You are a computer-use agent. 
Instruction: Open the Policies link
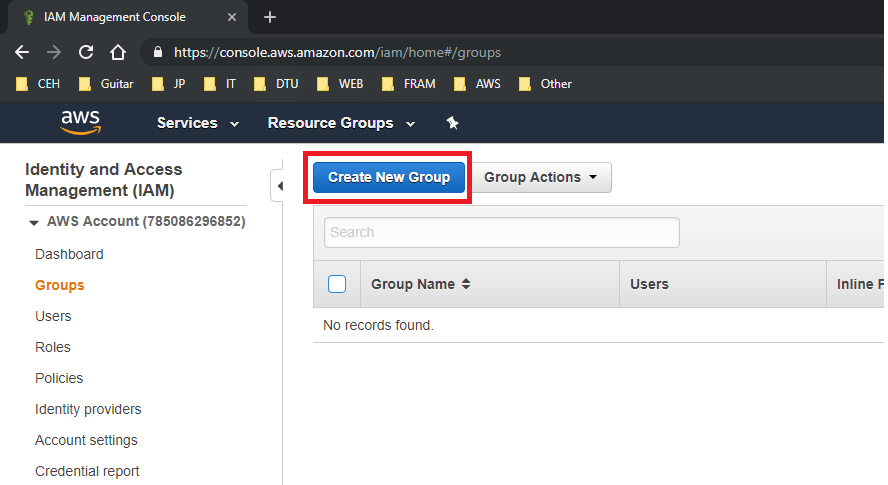click(x=59, y=378)
